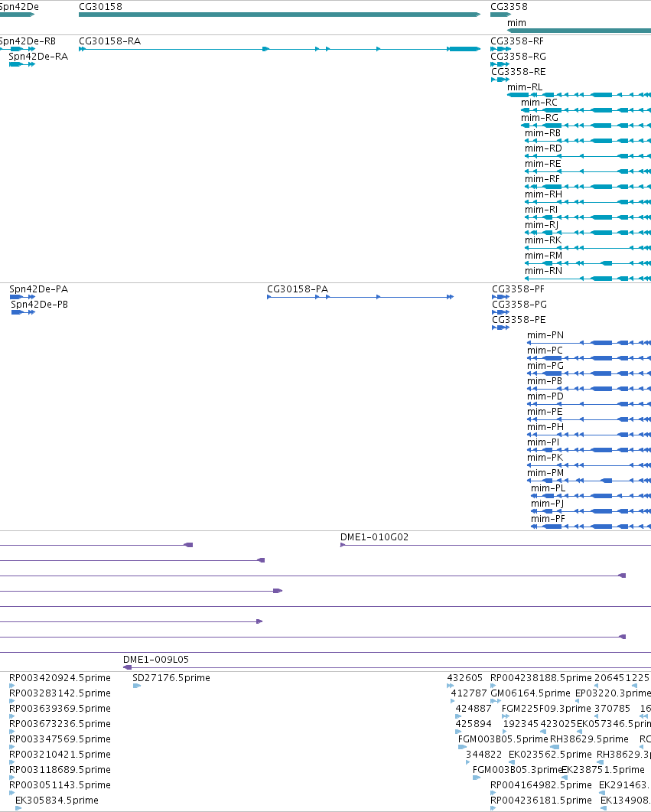The width and height of the screenshot is (651, 812).
Task: Click the mim-PM protein label
Action: [545, 472]
